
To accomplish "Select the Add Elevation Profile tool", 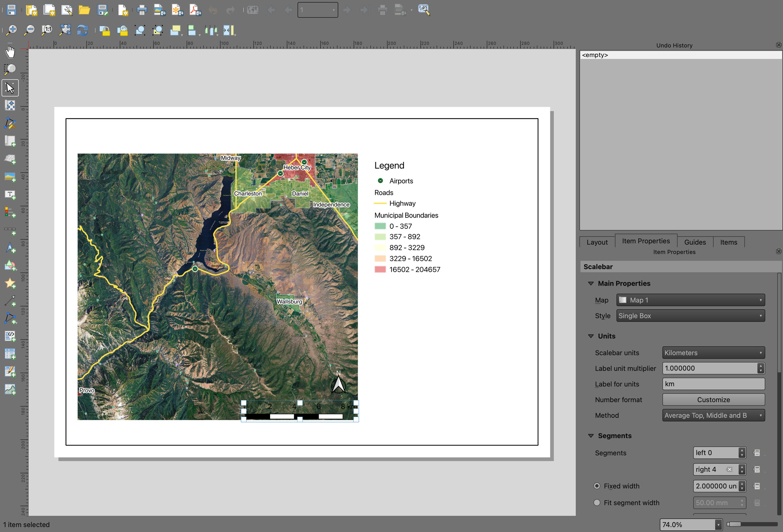I will [x=10, y=390].
